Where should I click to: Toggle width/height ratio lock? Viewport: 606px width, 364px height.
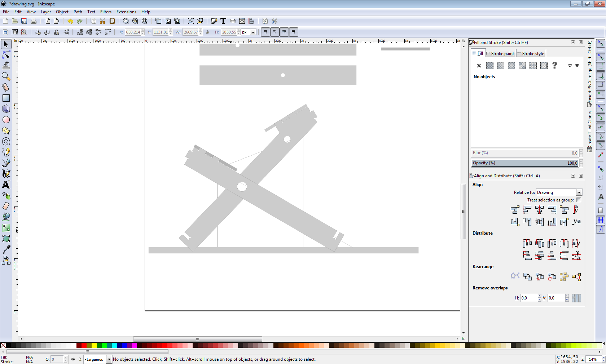207,32
